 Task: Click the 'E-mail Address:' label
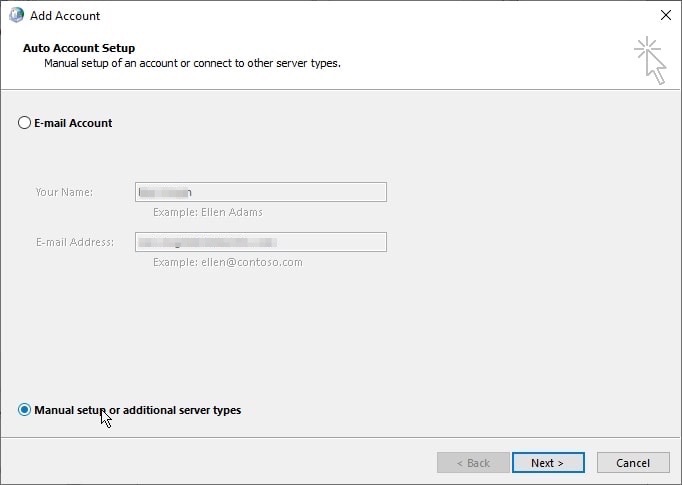tap(75, 242)
